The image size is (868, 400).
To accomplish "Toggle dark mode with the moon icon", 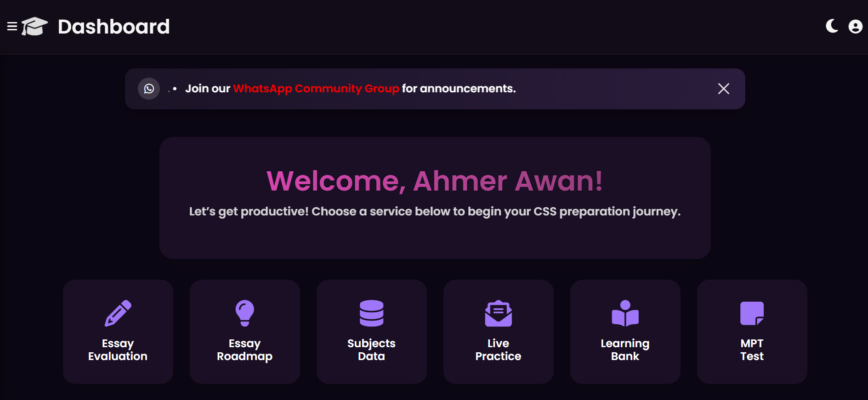I will point(832,26).
